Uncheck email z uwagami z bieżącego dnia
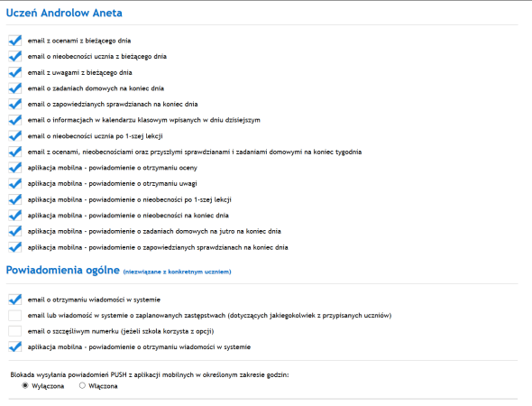The image size is (532, 406). (x=15, y=72)
